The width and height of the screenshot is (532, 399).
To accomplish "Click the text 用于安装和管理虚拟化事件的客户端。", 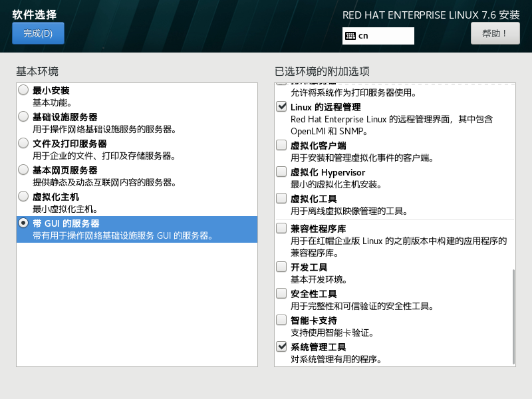I will click(x=362, y=158).
